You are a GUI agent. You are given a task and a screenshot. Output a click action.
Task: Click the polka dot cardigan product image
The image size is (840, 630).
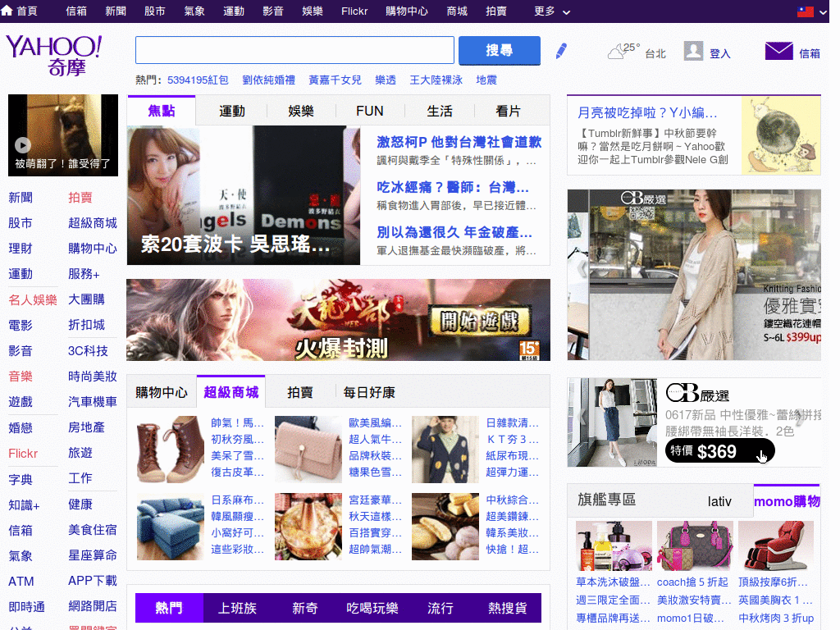(445, 450)
